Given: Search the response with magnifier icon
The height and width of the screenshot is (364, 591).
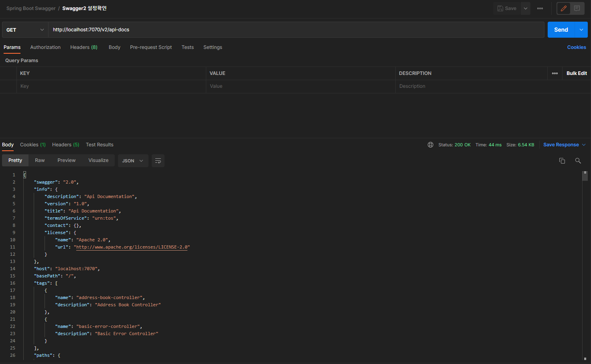Looking at the screenshot, I should click(578, 161).
